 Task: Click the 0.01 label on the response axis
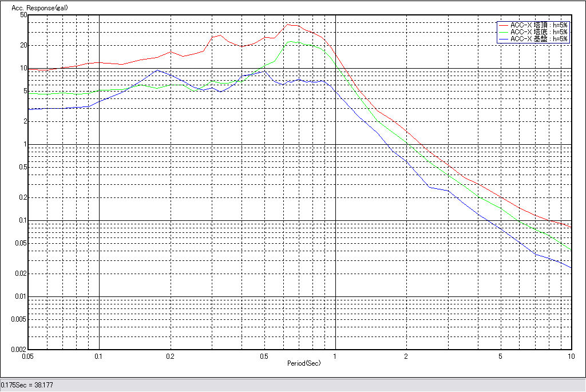[21, 296]
